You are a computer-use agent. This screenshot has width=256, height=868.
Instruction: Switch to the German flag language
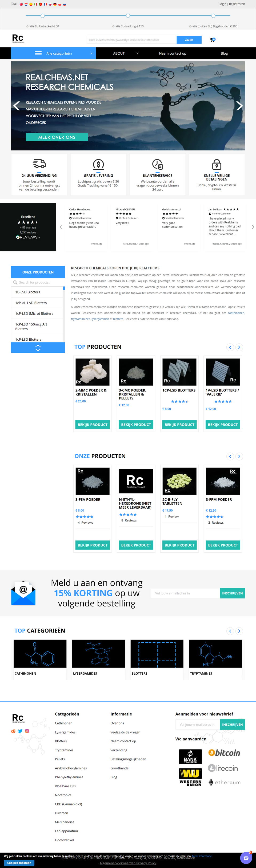(55, 4)
